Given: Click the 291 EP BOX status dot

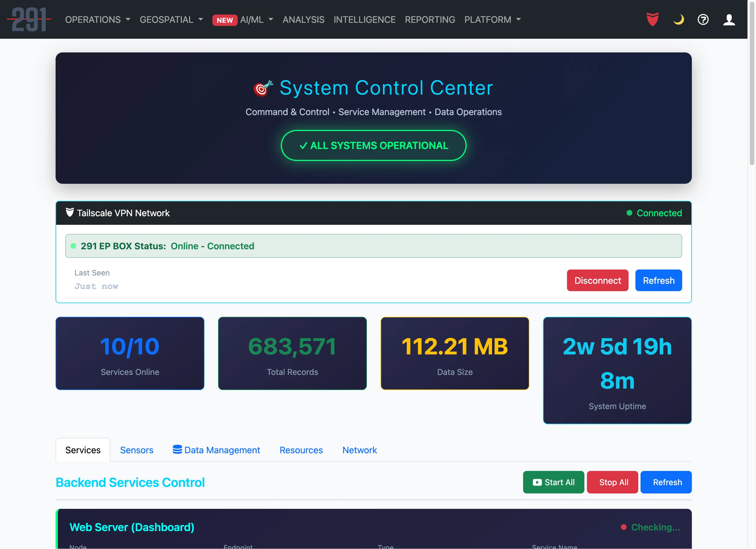Looking at the screenshot, I should [x=73, y=246].
